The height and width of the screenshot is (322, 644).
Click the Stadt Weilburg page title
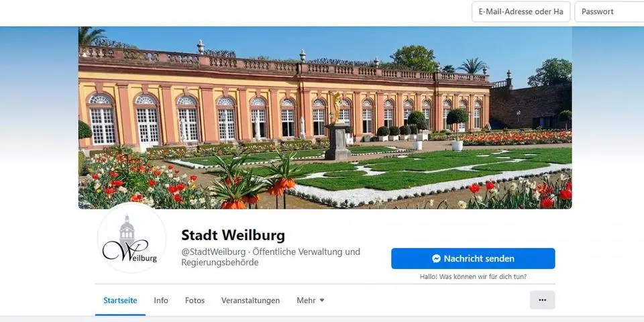233,235
